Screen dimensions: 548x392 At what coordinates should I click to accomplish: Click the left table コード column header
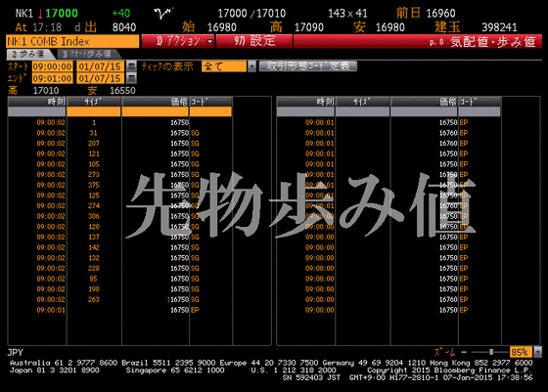click(x=210, y=102)
